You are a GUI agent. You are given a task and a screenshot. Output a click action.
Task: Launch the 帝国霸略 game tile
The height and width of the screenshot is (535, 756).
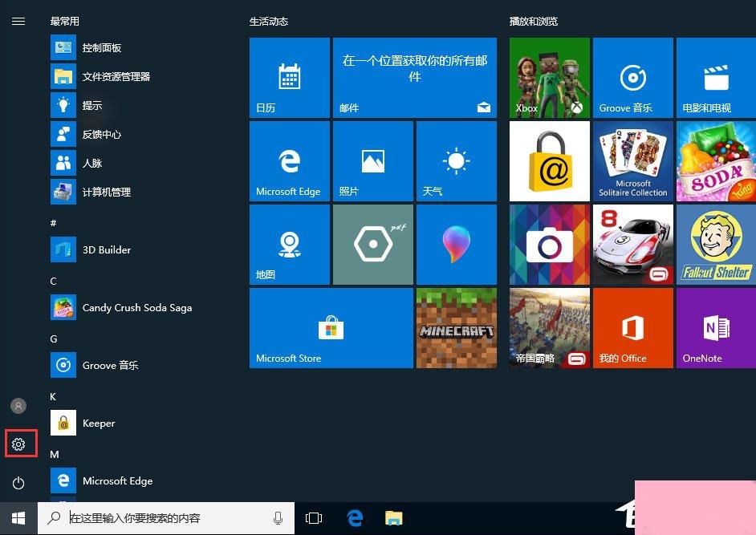[549, 328]
